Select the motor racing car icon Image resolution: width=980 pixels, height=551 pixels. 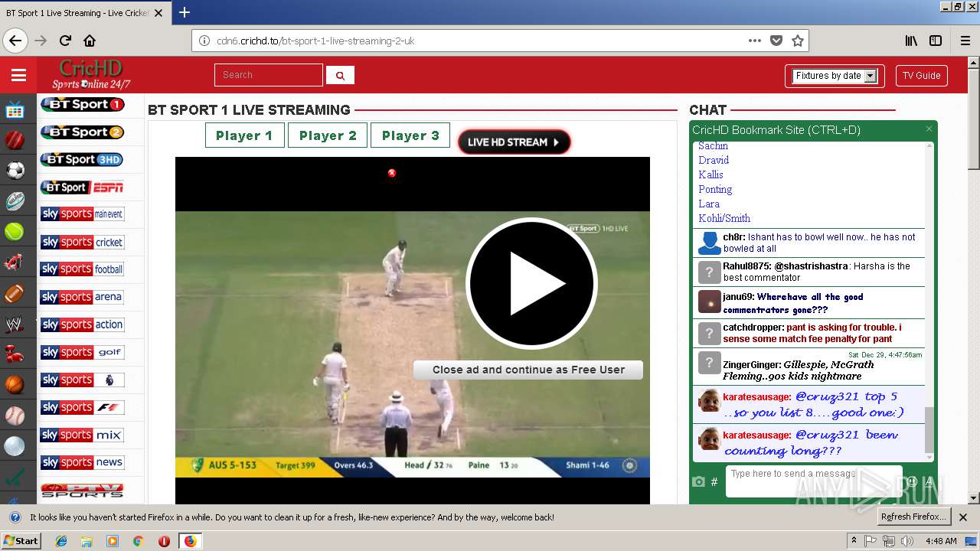pos(15,262)
